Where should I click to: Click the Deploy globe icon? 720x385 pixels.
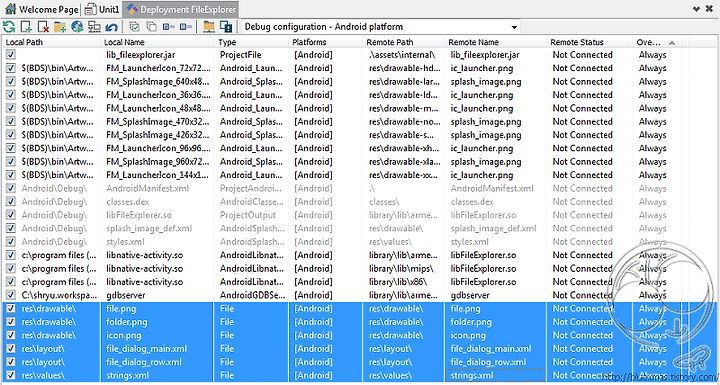(x=77, y=27)
